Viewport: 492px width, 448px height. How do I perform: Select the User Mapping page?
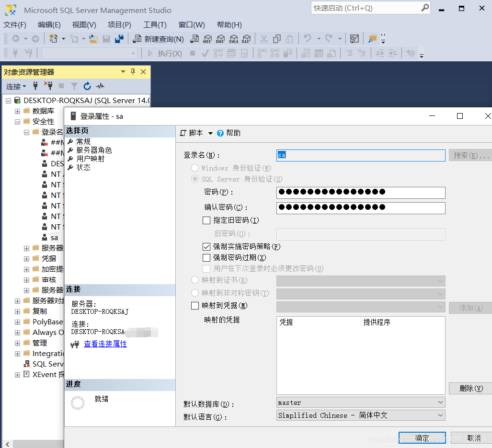(x=91, y=159)
